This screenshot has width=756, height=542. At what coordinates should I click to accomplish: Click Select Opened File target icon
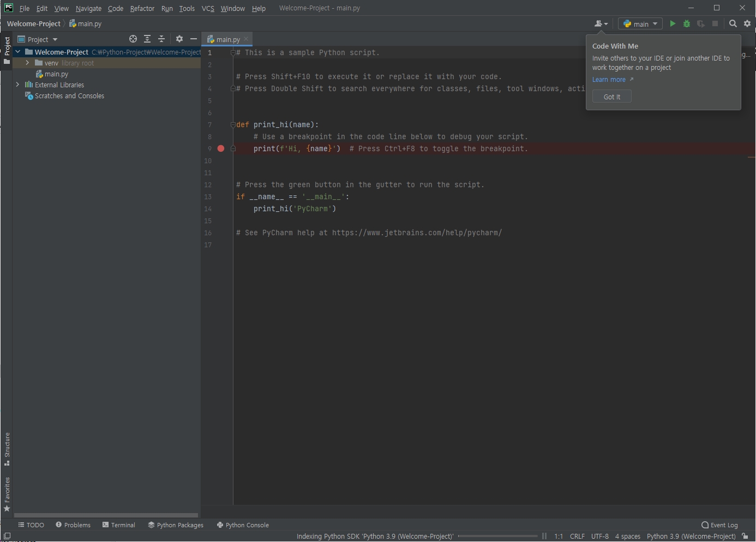coord(133,39)
